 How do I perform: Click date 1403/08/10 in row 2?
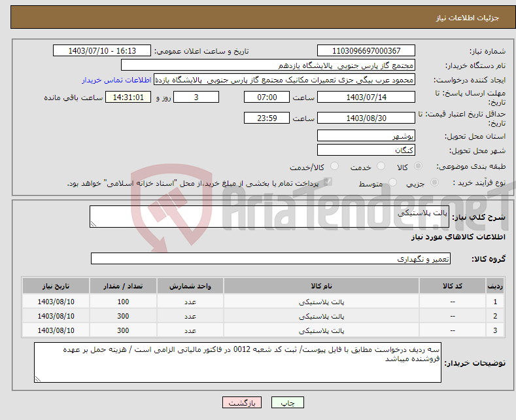[56, 316]
